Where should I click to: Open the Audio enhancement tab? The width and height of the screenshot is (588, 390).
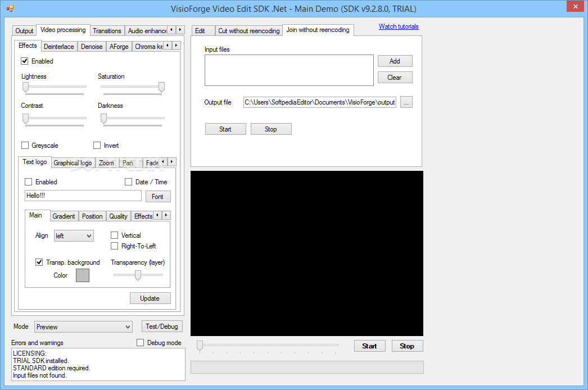147,31
